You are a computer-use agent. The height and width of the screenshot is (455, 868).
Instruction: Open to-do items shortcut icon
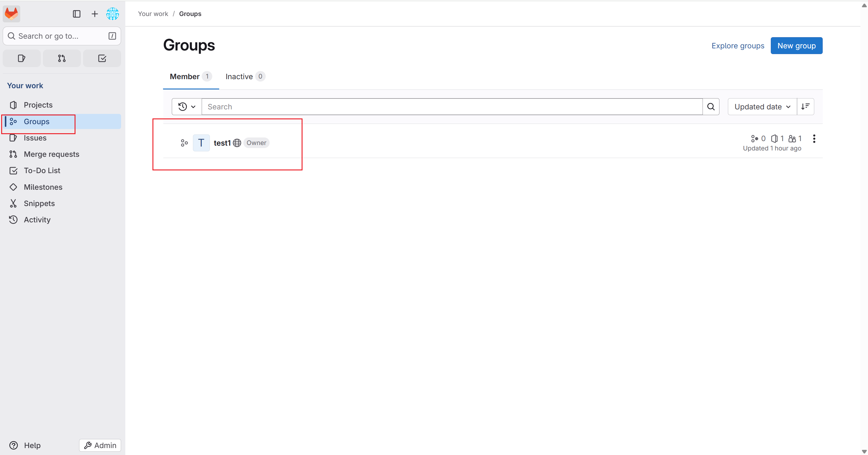[102, 58]
